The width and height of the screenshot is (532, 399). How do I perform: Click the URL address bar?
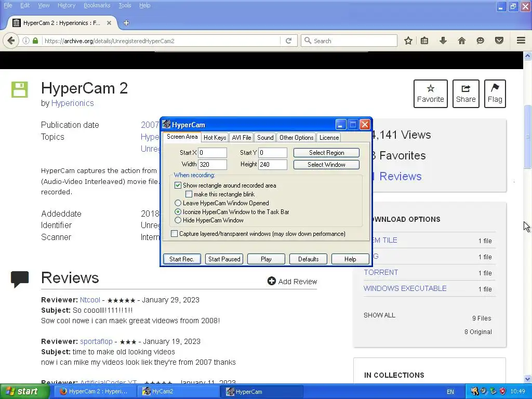(x=162, y=41)
